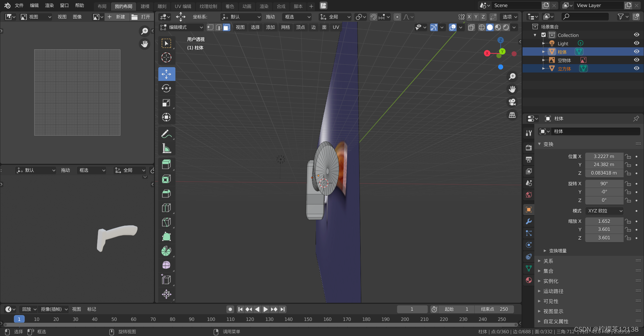644x336 pixels.
Task: Select the Transform tool
Action: 166,117
